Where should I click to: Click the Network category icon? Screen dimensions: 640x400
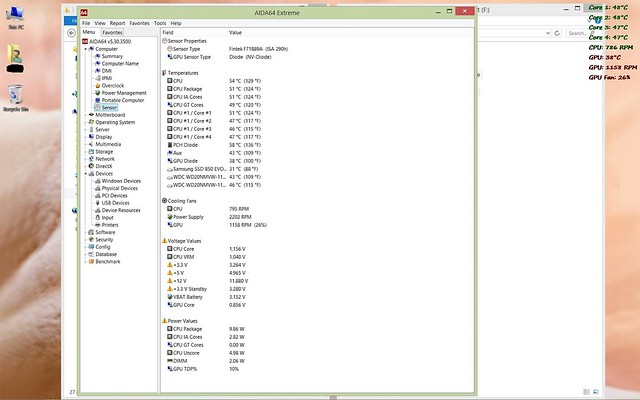pos(91,159)
